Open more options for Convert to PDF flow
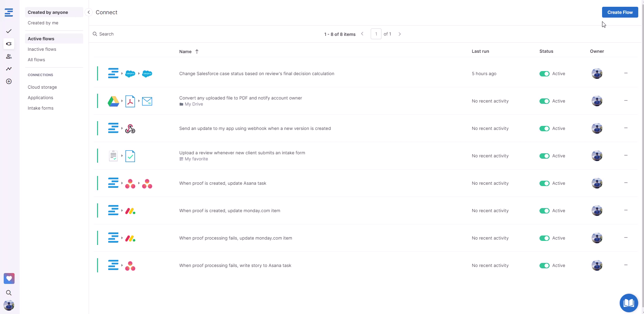644x314 pixels. pyautogui.click(x=626, y=100)
